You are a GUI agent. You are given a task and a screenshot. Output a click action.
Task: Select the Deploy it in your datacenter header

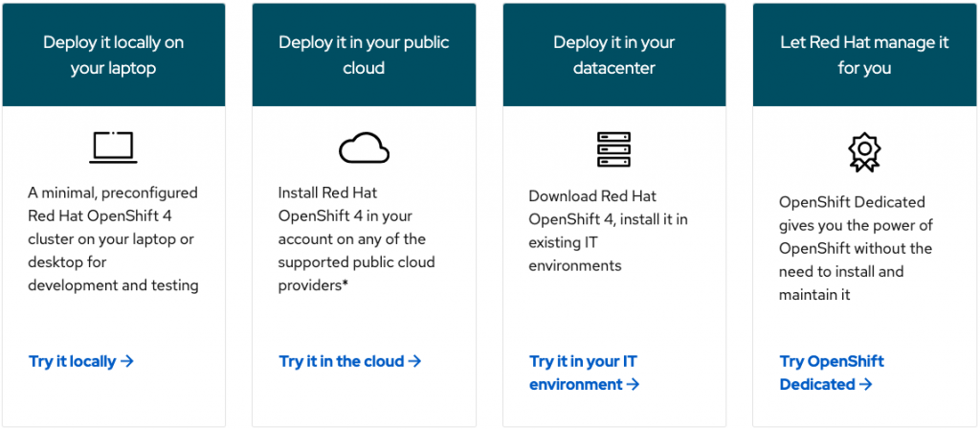613,55
